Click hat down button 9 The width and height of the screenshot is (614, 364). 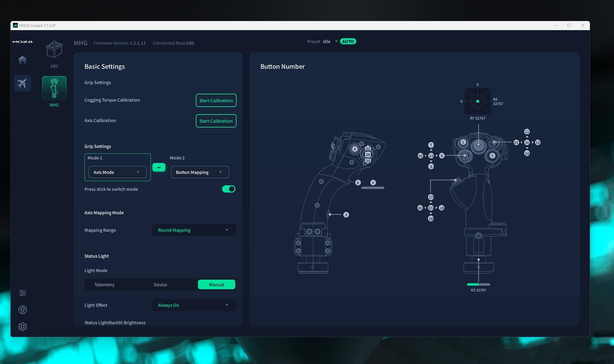tap(431, 167)
